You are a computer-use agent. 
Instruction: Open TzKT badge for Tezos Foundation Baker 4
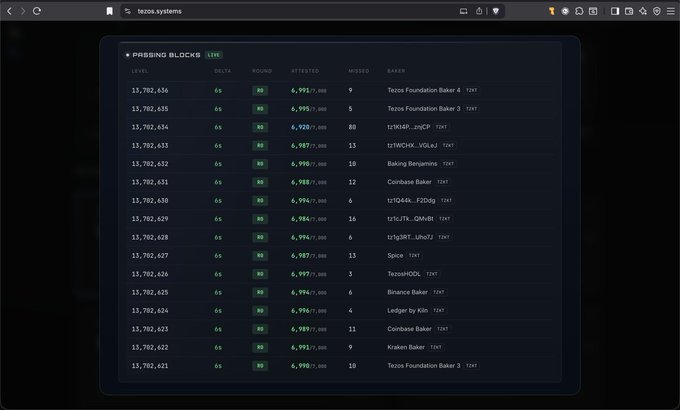[471, 90]
